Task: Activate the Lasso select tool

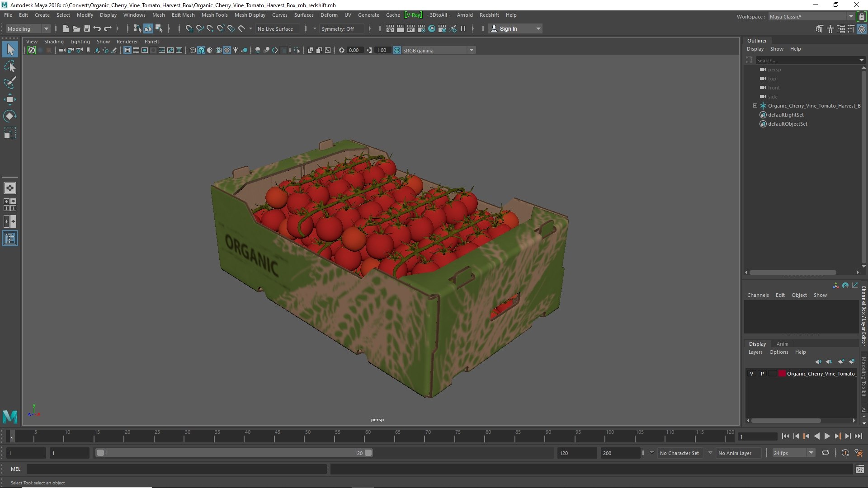Action: pyautogui.click(x=10, y=66)
